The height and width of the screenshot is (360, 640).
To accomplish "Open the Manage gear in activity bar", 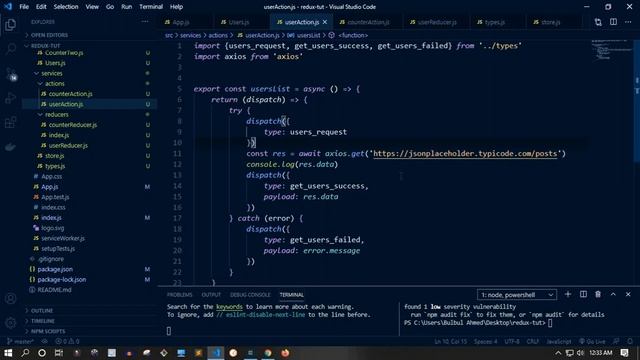I will coord(11,323).
